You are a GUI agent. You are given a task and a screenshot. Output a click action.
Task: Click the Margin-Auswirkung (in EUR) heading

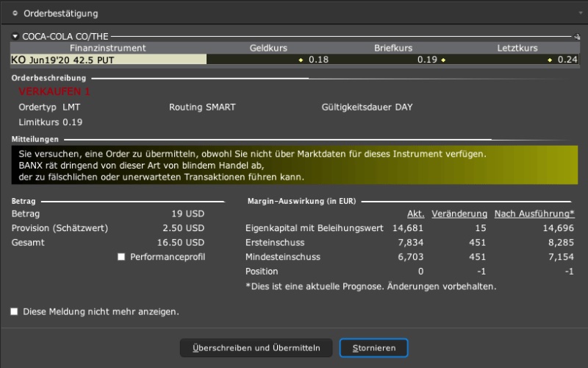click(x=302, y=201)
